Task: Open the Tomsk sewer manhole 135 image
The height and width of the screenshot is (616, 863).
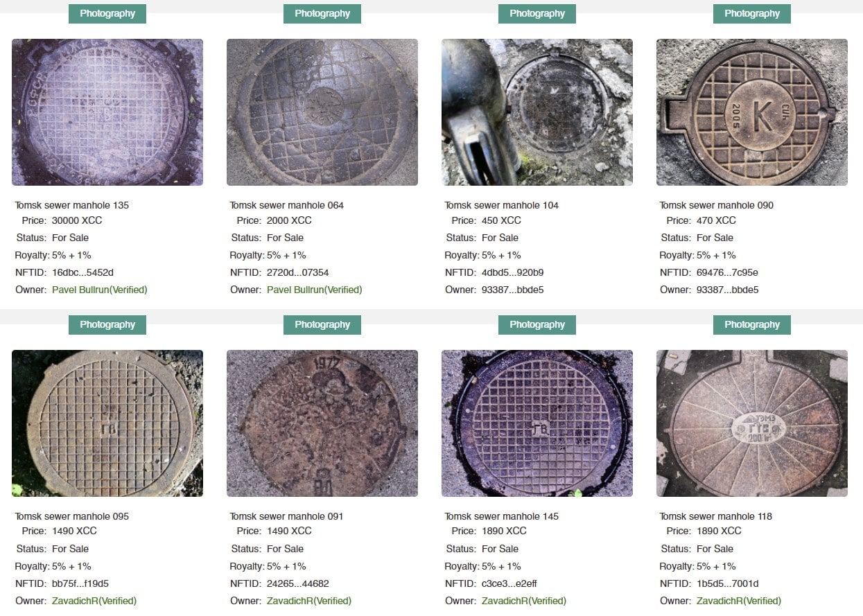Action: point(107,112)
